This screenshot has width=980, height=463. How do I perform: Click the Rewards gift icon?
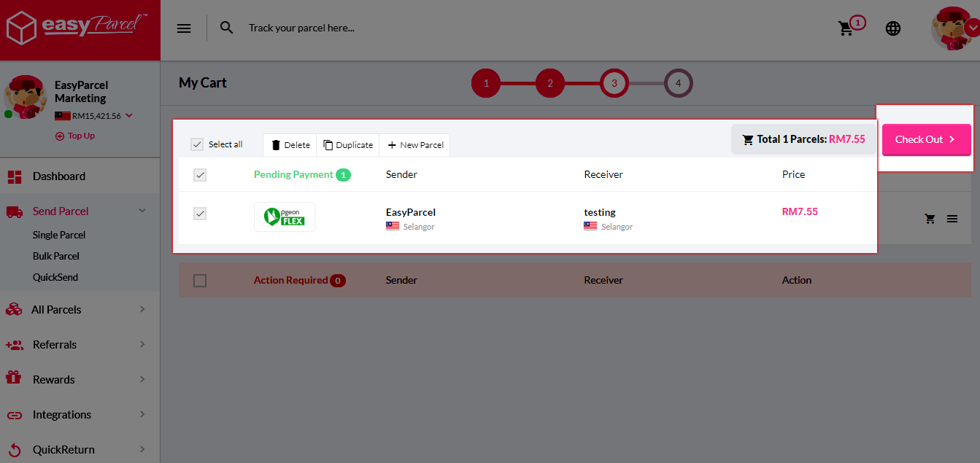point(14,378)
